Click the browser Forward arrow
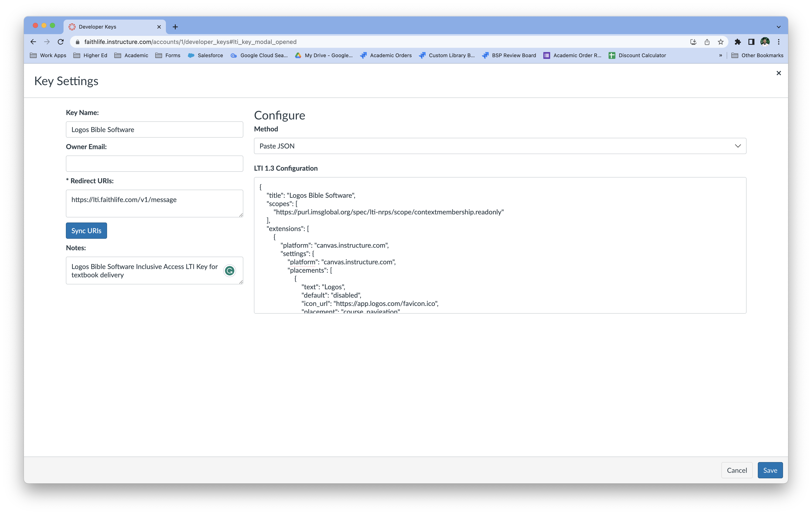Viewport: 812px width, 515px height. (x=47, y=42)
